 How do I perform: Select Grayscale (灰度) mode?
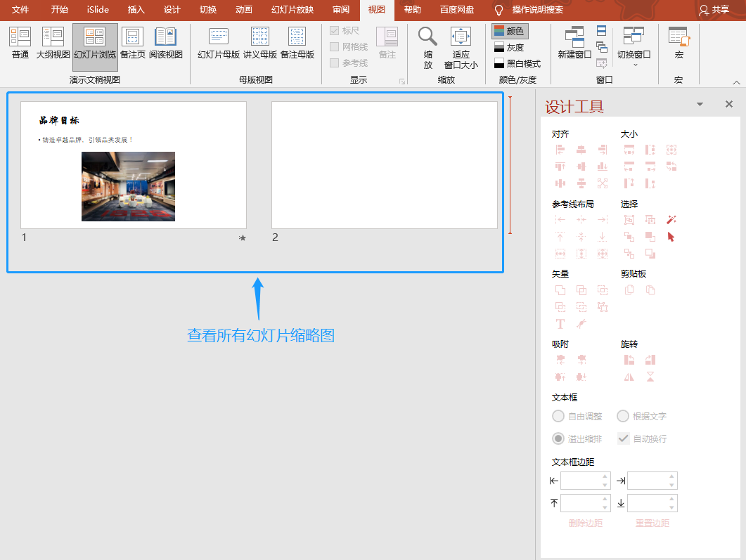(x=509, y=48)
